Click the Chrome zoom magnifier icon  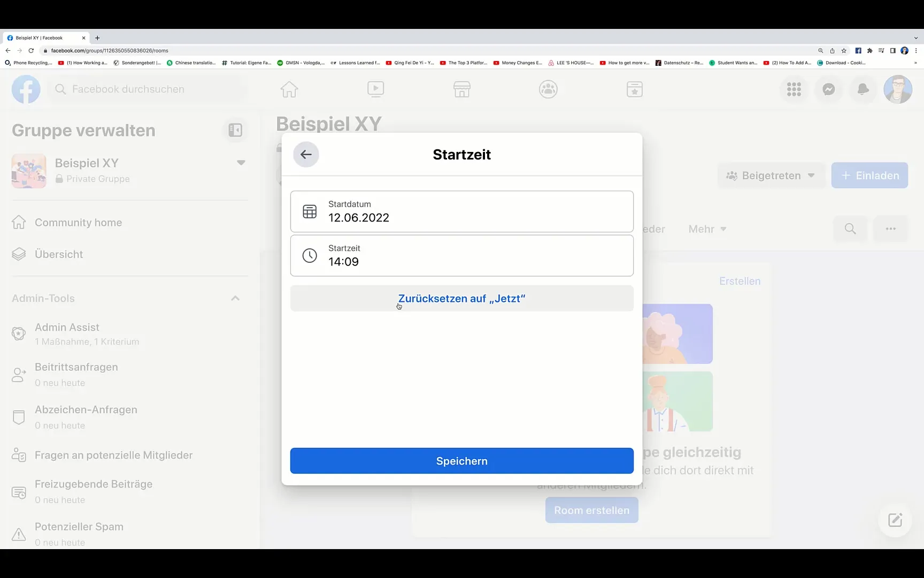click(x=820, y=51)
